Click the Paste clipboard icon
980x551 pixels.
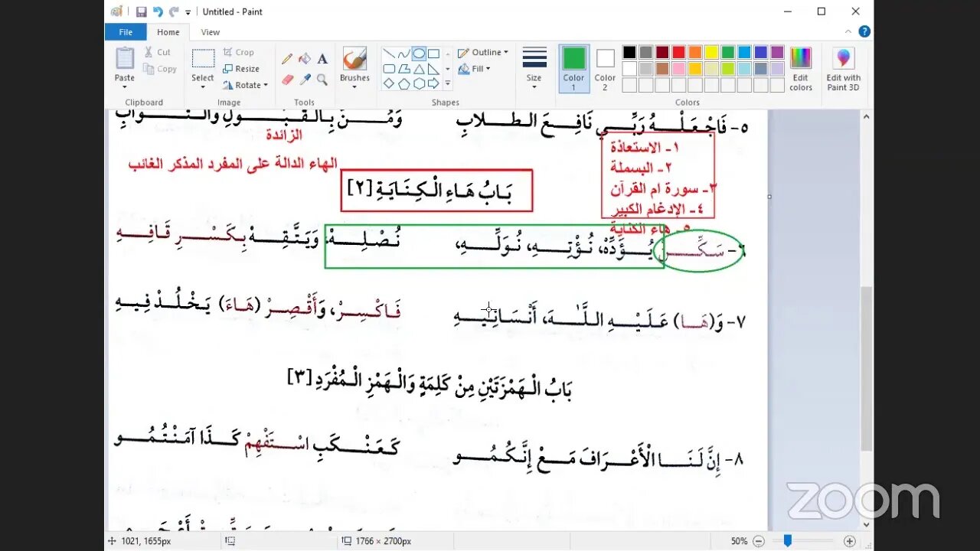(125, 59)
